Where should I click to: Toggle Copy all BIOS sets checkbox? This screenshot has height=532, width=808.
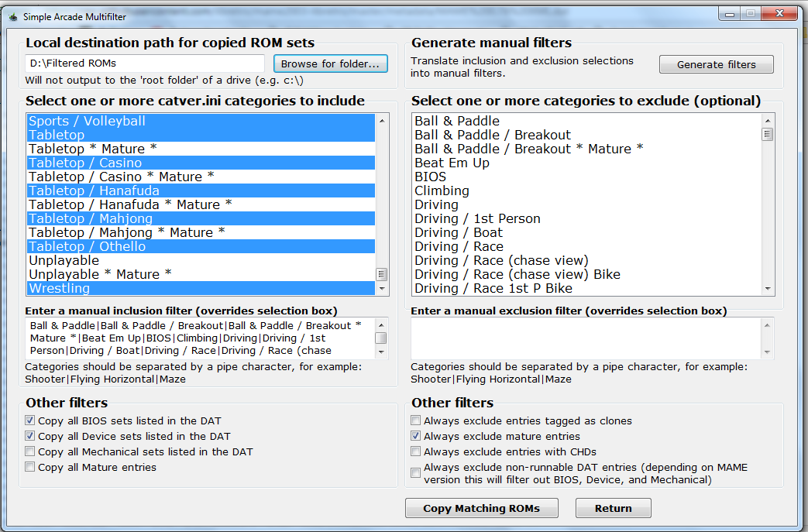30,420
